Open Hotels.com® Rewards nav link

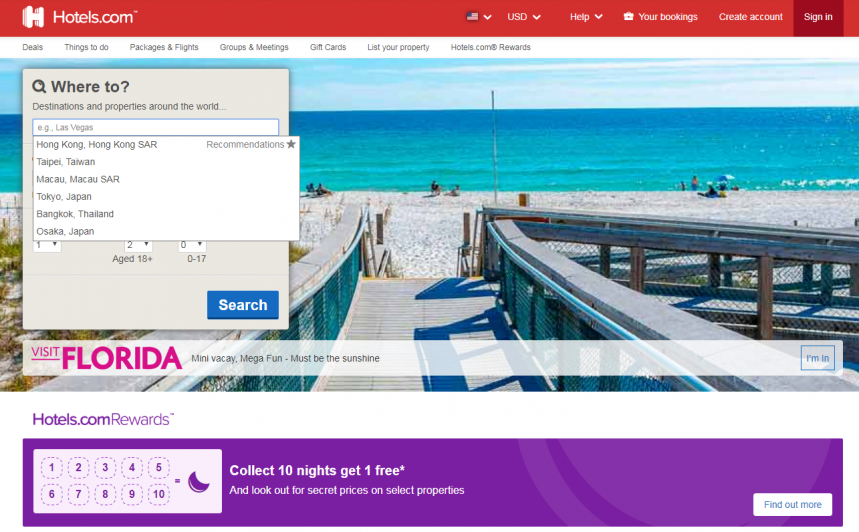click(490, 47)
